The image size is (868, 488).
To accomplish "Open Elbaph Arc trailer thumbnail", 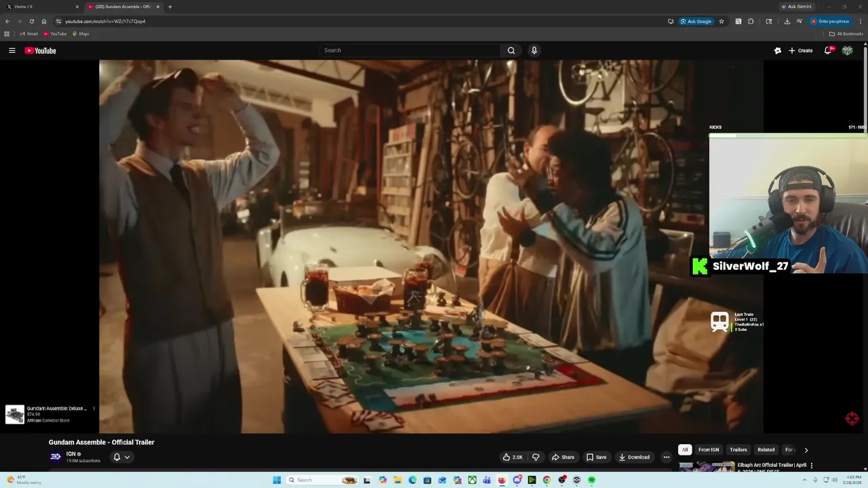I will [x=707, y=466].
